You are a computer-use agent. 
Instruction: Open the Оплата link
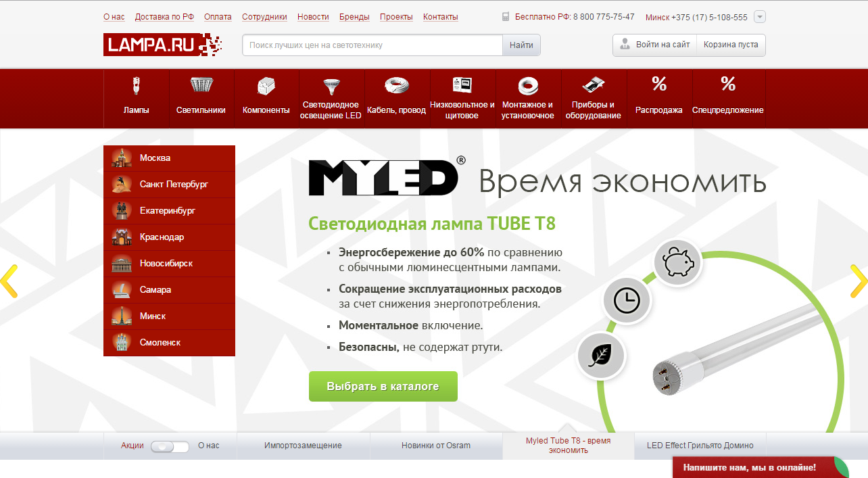218,17
